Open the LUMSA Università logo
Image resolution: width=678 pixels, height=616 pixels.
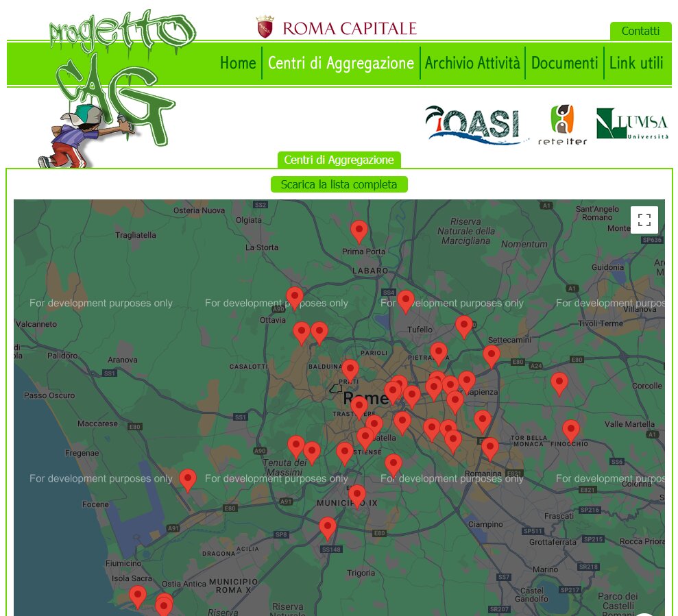(x=631, y=123)
